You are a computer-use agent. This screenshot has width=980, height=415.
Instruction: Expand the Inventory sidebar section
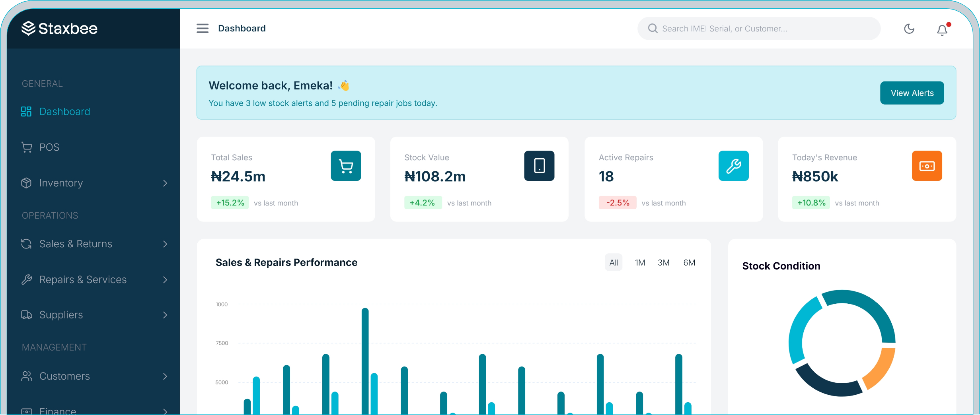[x=61, y=183]
